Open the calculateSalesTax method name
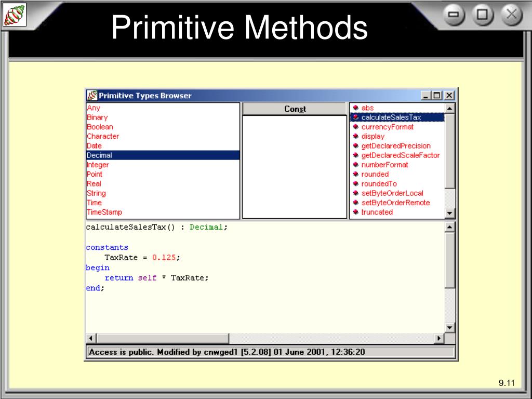 tap(391, 117)
